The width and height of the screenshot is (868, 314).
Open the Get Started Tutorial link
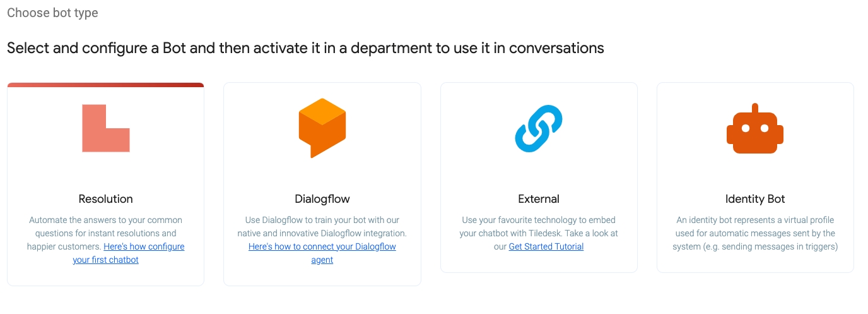[546, 246]
